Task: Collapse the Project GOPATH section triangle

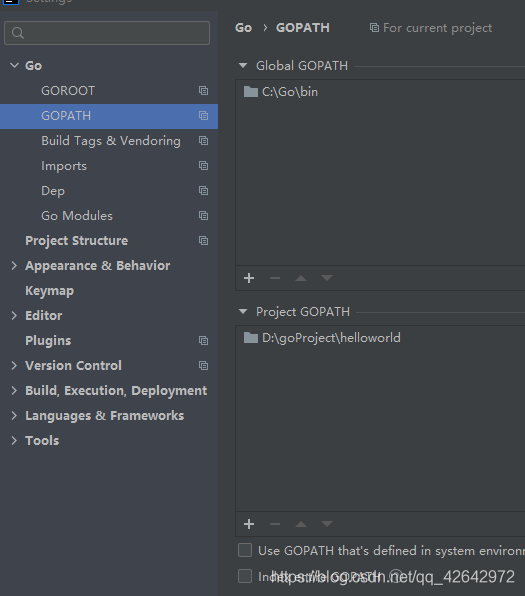Action: click(243, 312)
